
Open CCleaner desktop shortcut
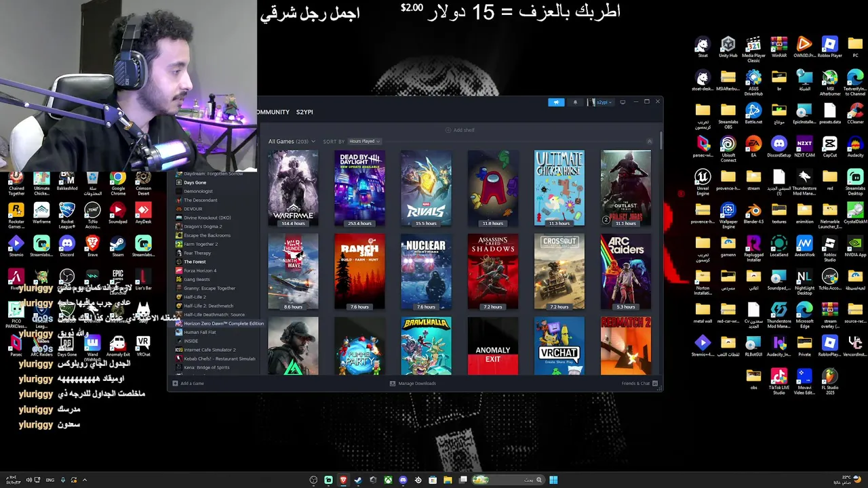pyautogui.click(x=855, y=113)
